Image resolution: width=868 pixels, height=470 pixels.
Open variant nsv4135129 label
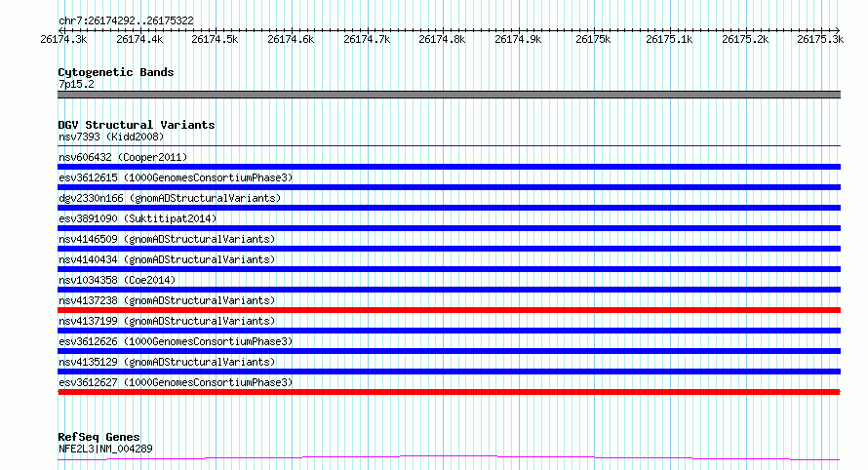click(x=167, y=362)
